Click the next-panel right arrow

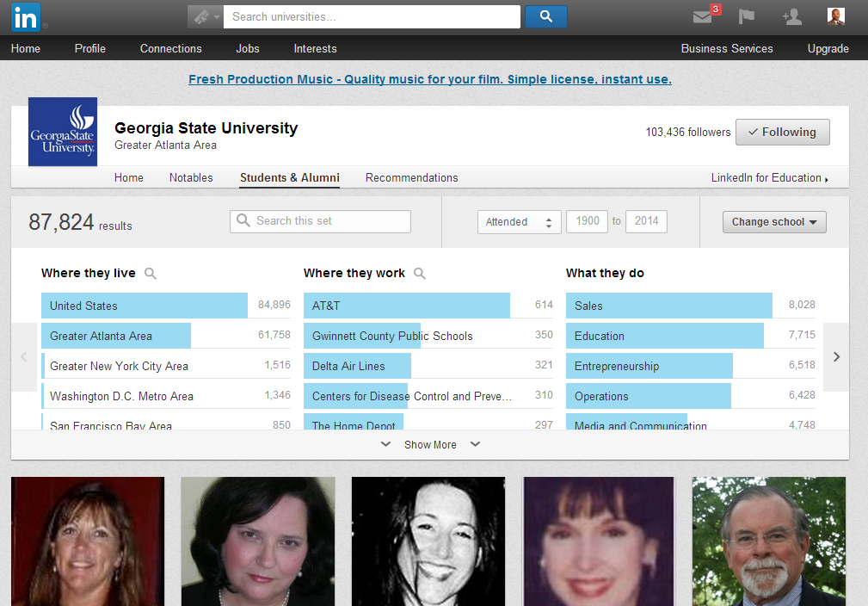[836, 356]
